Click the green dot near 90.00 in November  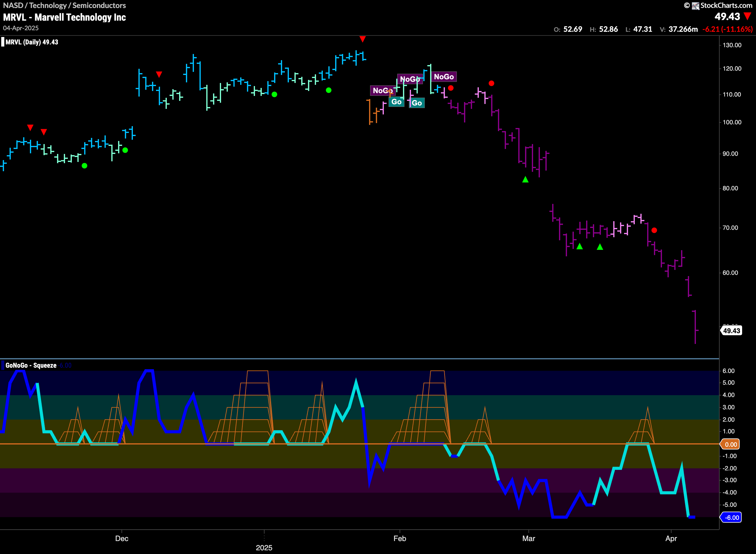click(x=84, y=166)
